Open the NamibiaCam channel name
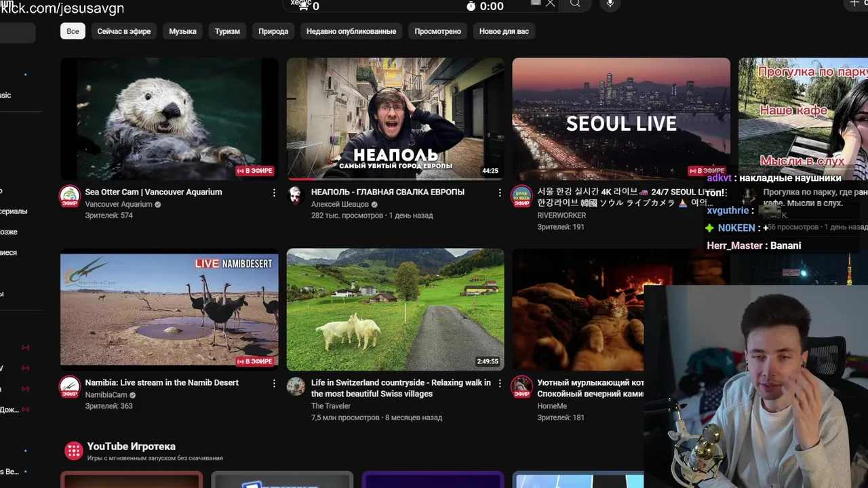 (106, 394)
